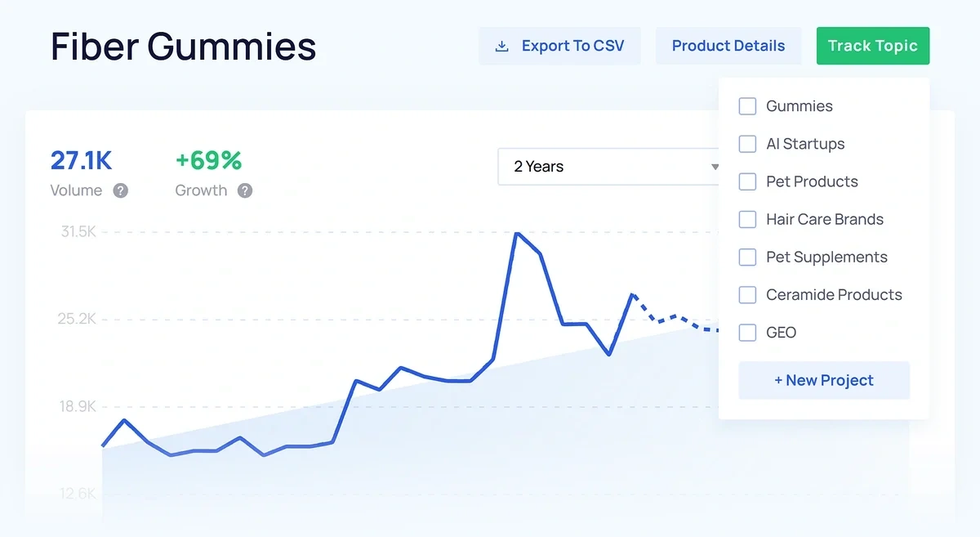Enable the Ceramide Products checkbox
Screen dimensions: 980x537
coord(747,294)
